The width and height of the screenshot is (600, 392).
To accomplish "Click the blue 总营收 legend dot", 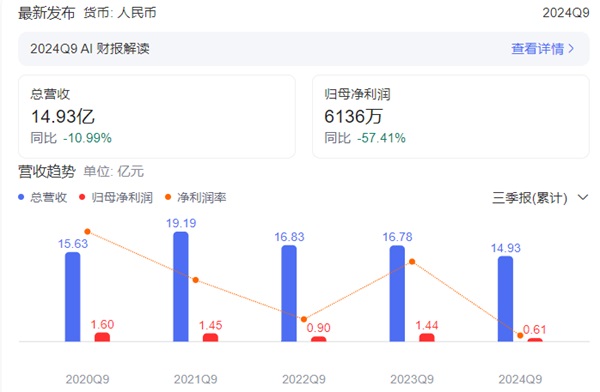I will point(21,197).
